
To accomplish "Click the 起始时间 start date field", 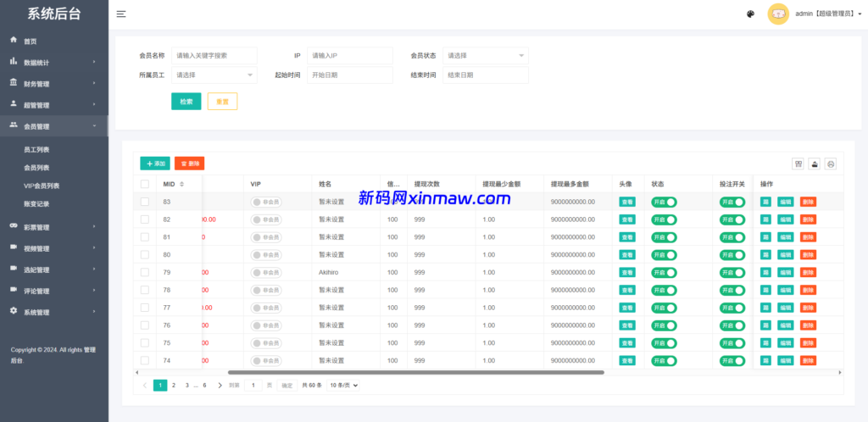I will click(350, 75).
